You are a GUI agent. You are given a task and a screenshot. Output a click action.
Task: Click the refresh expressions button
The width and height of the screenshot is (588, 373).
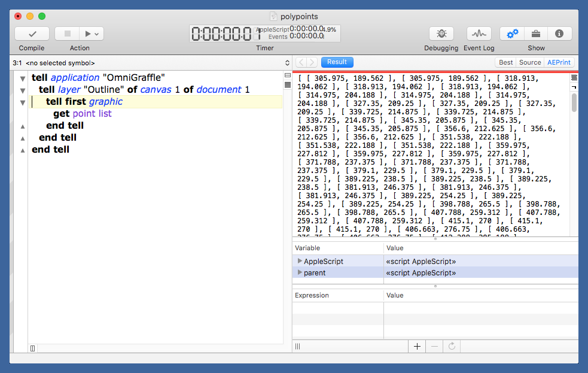452,346
